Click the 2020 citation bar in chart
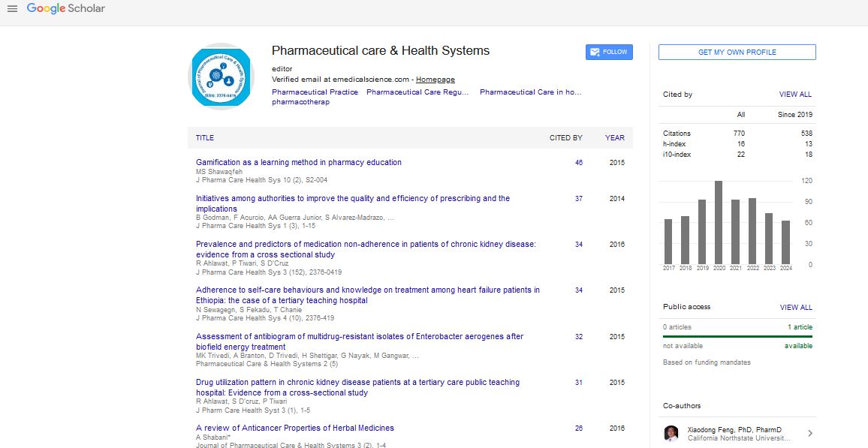 [719, 222]
